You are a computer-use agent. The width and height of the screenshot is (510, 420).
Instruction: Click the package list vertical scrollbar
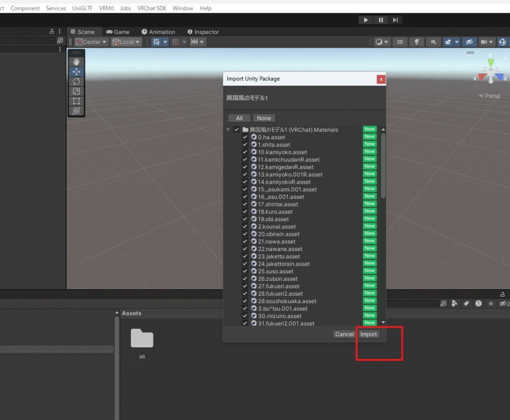coord(383,166)
